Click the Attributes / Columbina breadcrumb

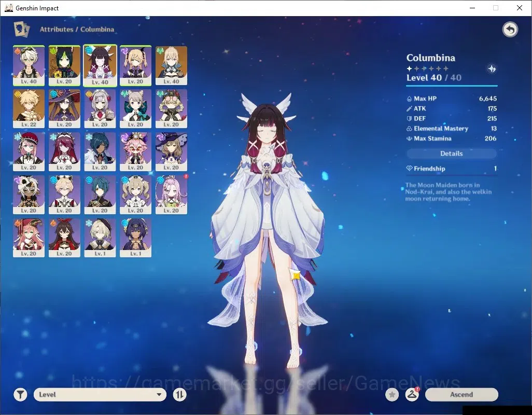click(77, 30)
